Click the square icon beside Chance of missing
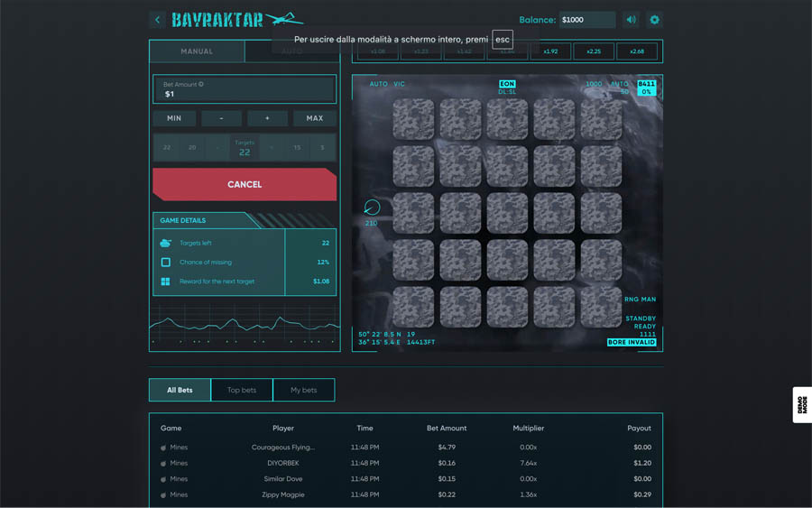Viewport: 812px width, 508px height. click(x=166, y=262)
